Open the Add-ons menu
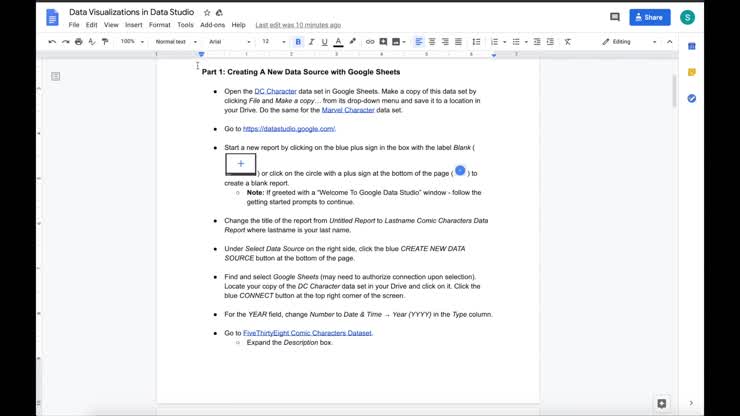This screenshot has width=740, height=416. [x=212, y=25]
